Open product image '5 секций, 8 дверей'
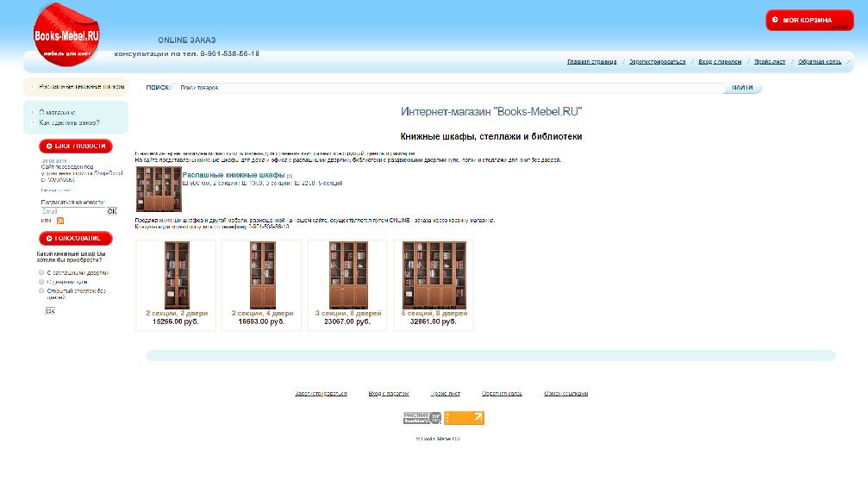 (434, 275)
